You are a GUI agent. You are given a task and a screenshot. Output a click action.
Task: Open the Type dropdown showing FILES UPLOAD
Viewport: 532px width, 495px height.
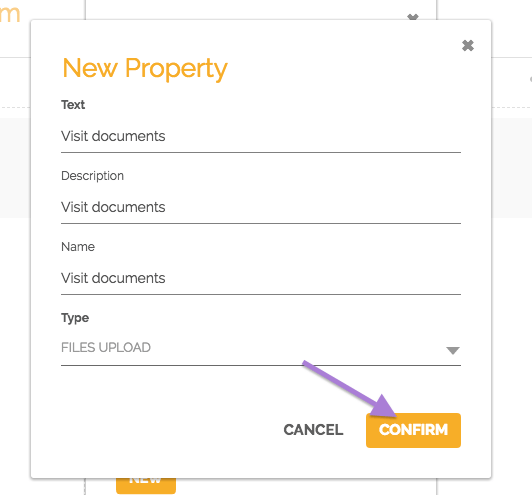pos(261,348)
